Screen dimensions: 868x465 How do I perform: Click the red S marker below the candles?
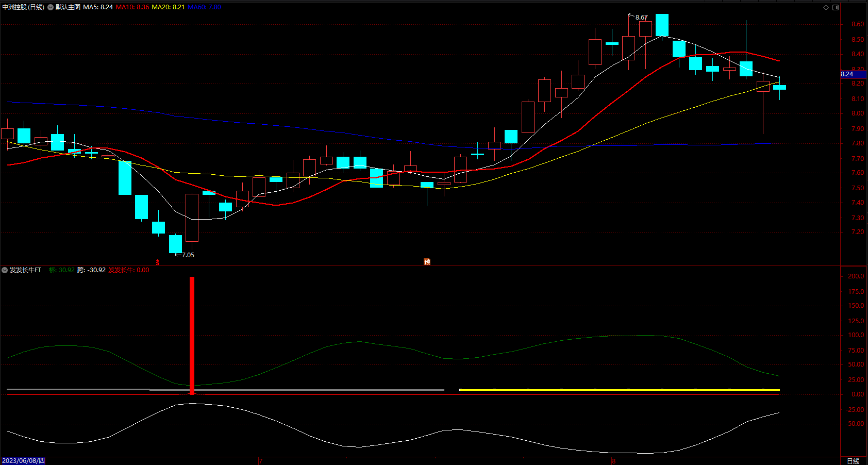158,262
